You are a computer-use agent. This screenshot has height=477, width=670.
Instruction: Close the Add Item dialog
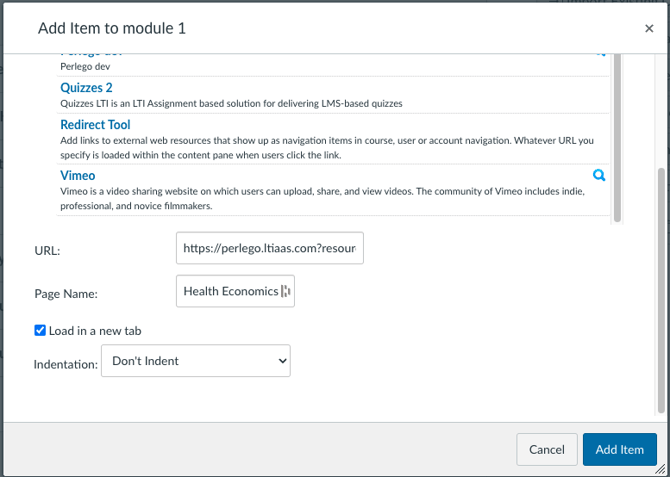[649, 29]
